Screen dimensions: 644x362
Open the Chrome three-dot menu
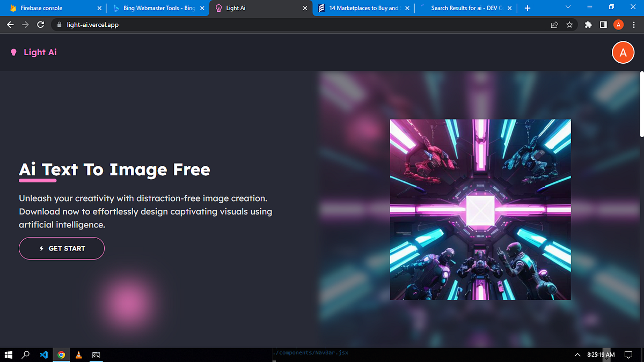pos(634,25)
